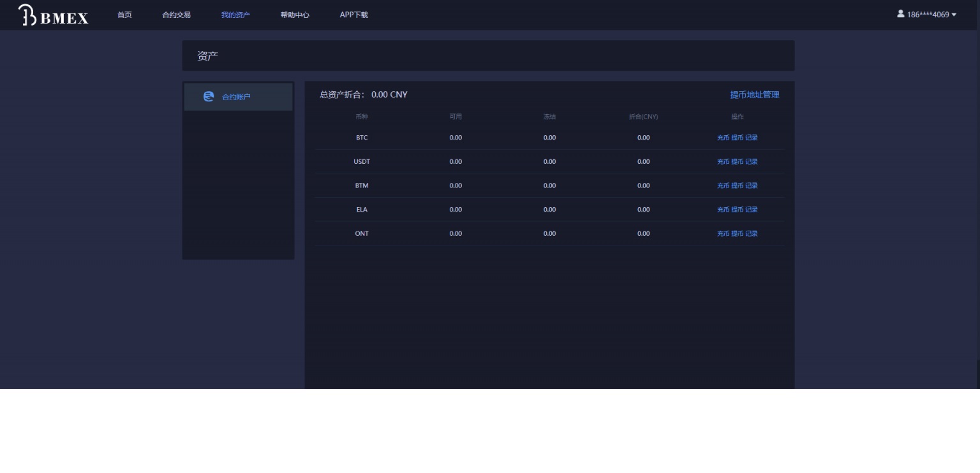This screenshot has width=980, height=473.
Task: Expand the 186****4069 account dropdown arrow
Action: 954,15
